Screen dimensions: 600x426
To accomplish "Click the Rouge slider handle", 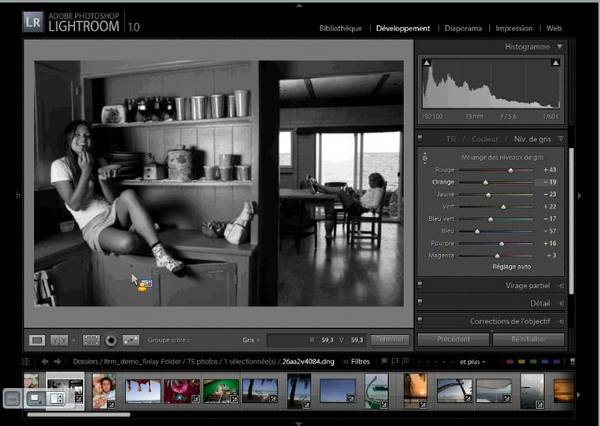I will pos(510,170).
